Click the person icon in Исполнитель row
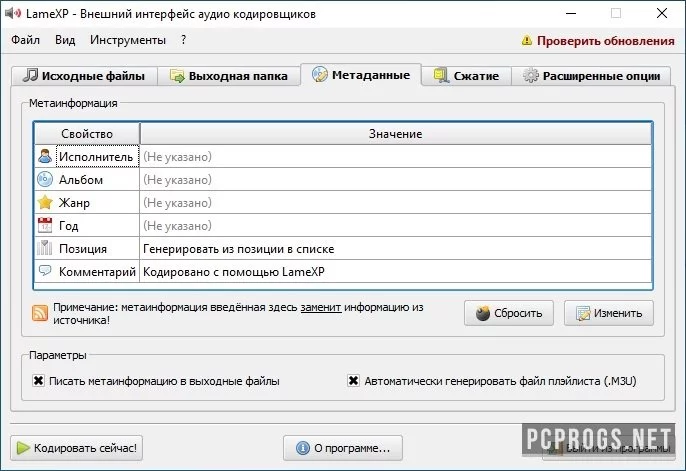This screenshot has height=471, width=686. pyautogui.click(x=45, y=156)
